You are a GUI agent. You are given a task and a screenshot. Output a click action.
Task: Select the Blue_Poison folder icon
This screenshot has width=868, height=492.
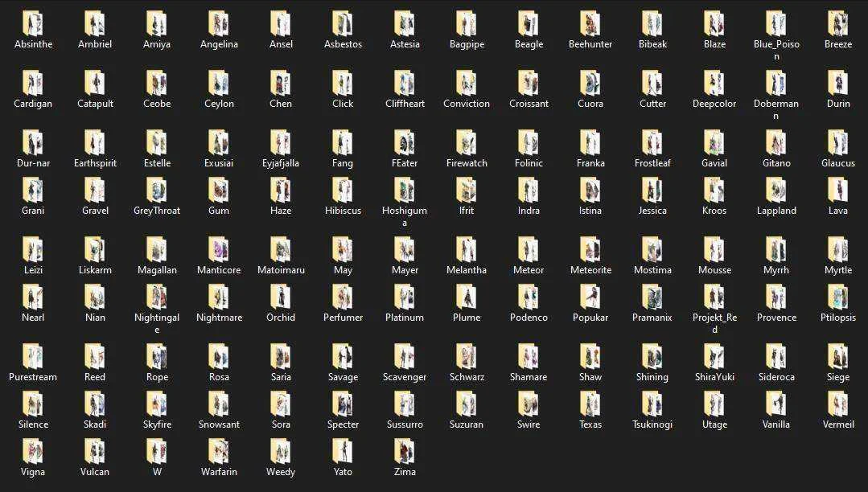(x=776, y=24)
